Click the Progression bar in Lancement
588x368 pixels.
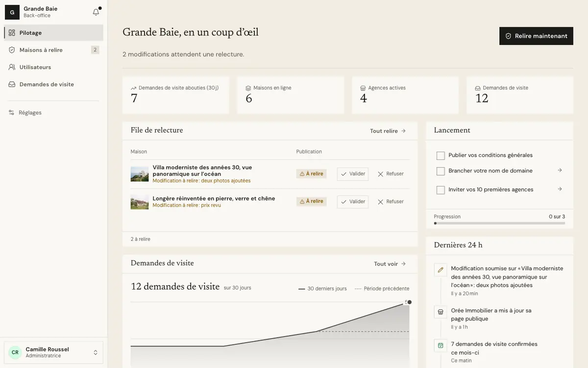pos(499,223)
